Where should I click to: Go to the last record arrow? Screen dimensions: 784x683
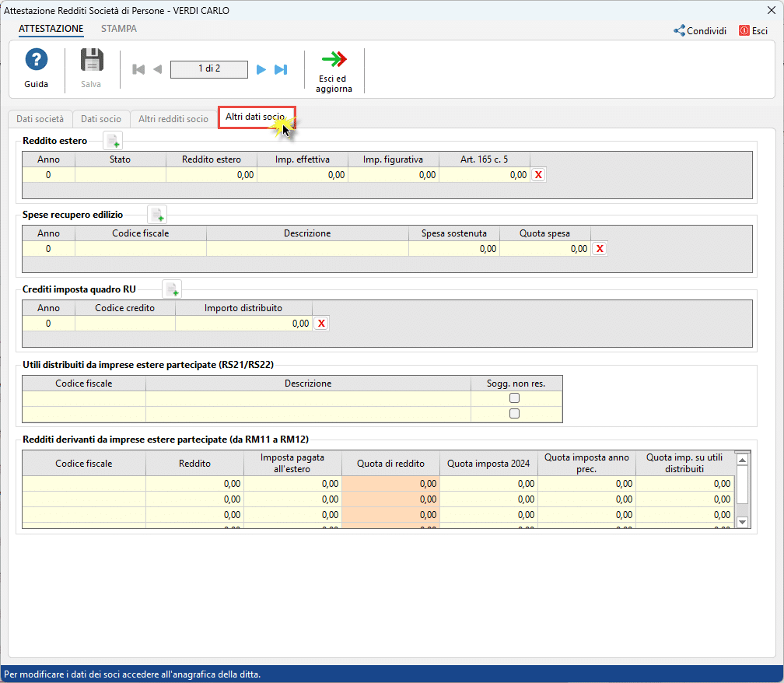[282, 69]
